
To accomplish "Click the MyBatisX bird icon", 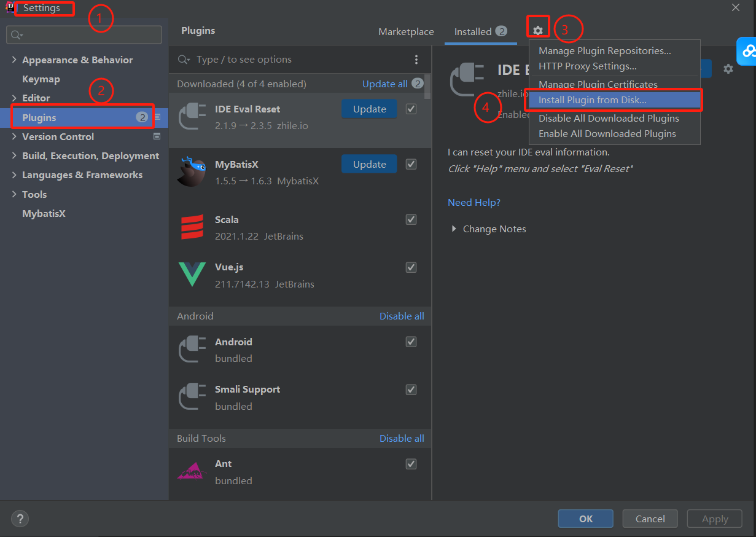I will tap(192, 171).
